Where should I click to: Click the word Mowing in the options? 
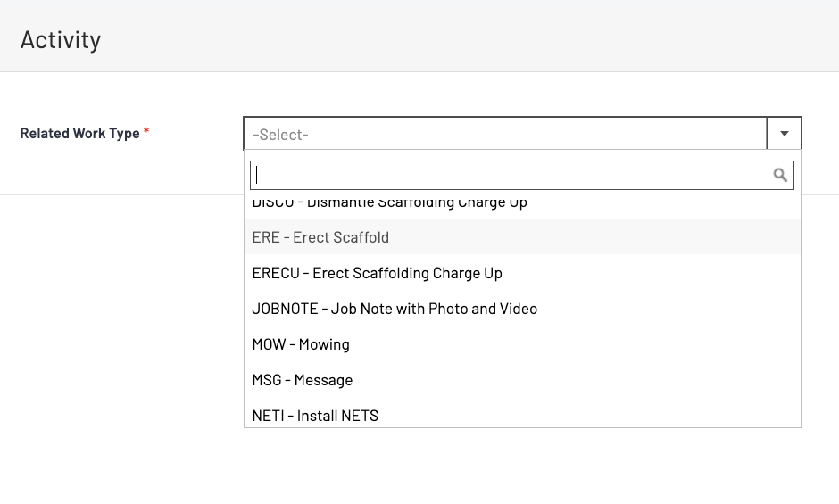(x=324, y=344)
